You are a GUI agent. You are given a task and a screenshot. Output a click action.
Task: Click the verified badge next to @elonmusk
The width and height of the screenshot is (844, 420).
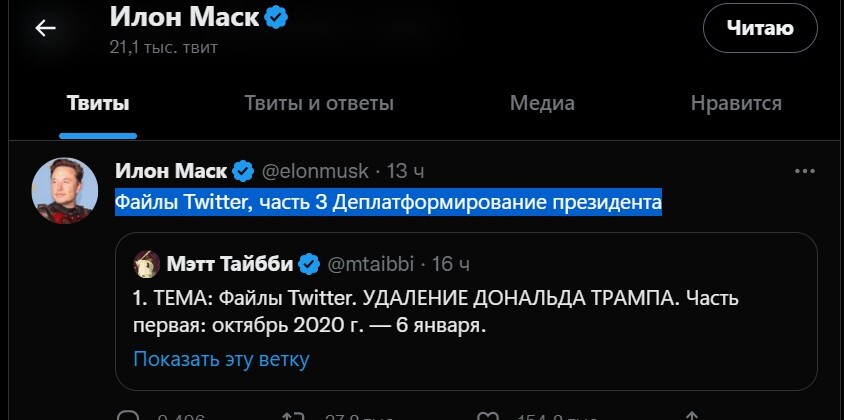pyautogui.click(x=243, y=170)
